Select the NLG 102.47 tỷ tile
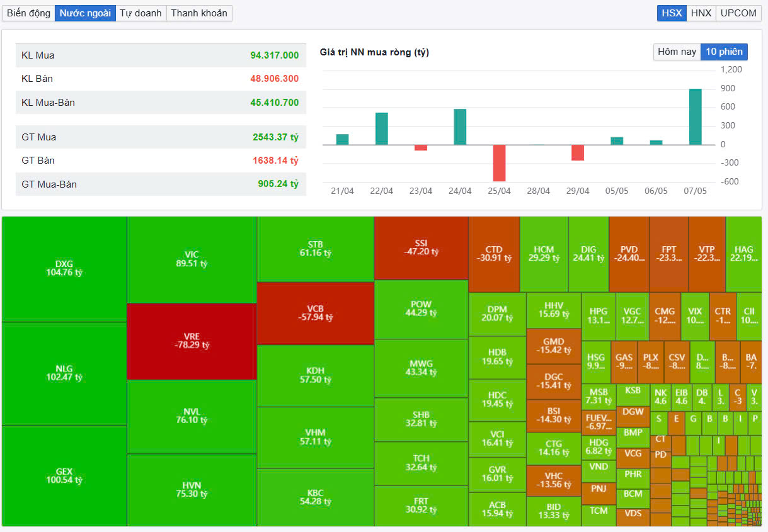 (64, 373)
